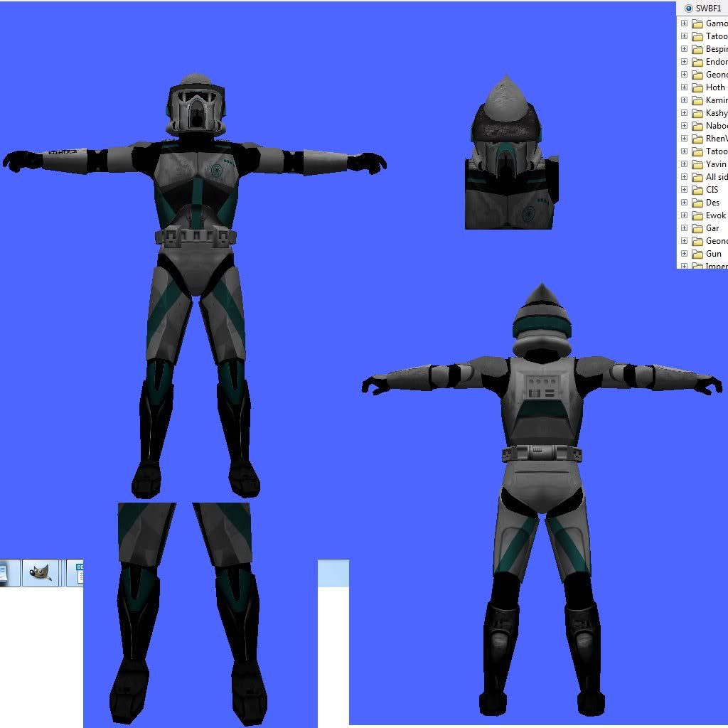Select the folder icon for Endor
This screenshot has height=728, width=728.
[697, 62]
